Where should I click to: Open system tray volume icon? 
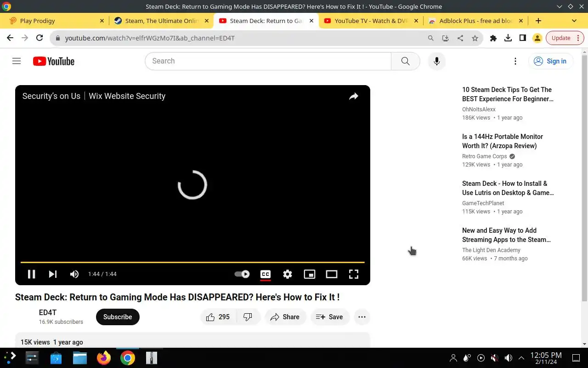pyautogui.click(x=508, y=358)
